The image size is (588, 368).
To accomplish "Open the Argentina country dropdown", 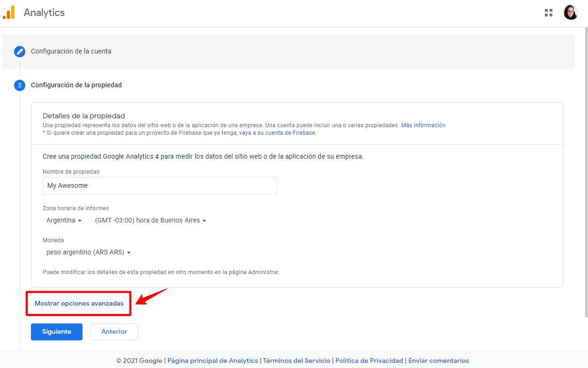I will pyautogui.click(x=64, y=220).
